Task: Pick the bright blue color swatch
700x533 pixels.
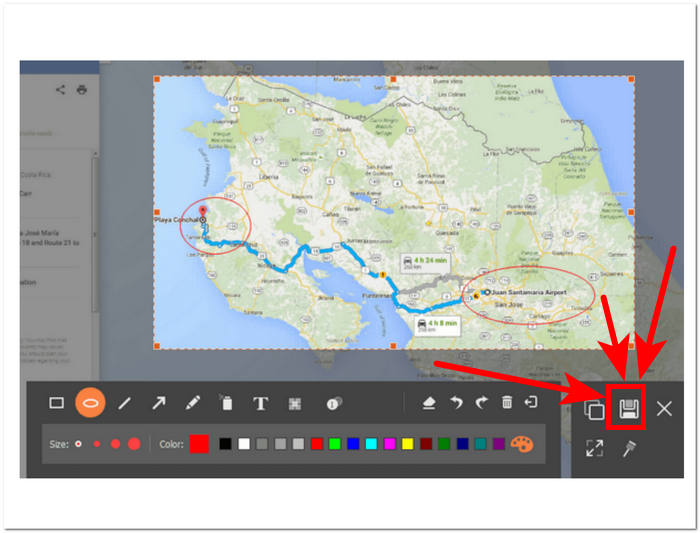Action: [353, 444]
